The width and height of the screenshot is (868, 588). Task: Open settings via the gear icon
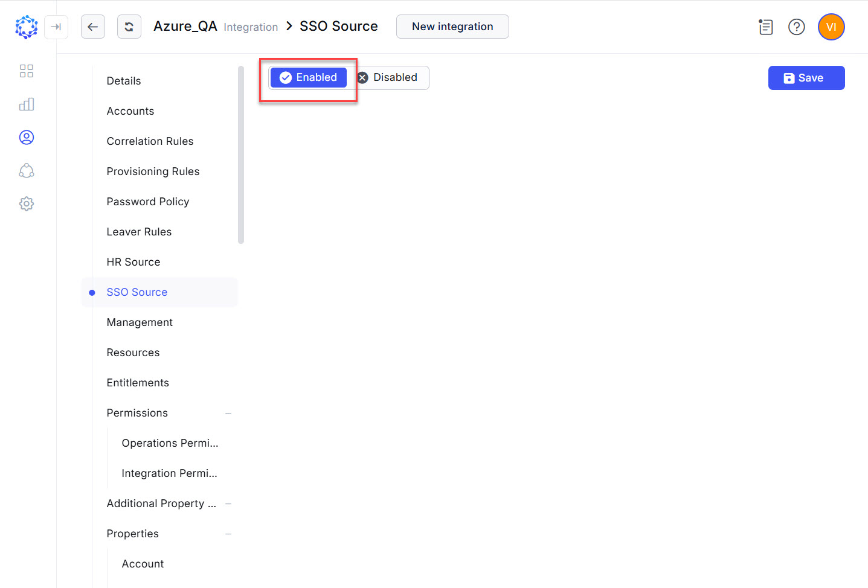click(26, 203)
